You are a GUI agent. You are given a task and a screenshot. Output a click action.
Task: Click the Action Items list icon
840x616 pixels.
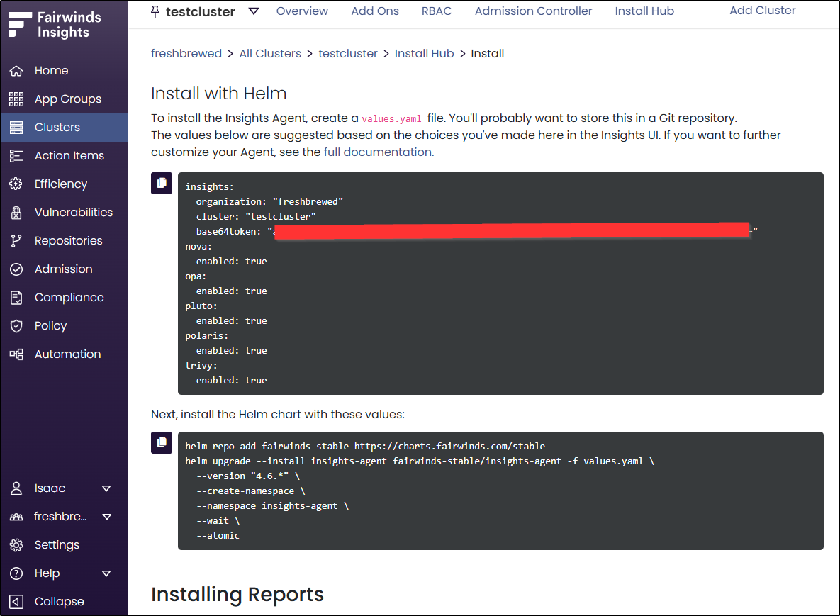point(16,156)
